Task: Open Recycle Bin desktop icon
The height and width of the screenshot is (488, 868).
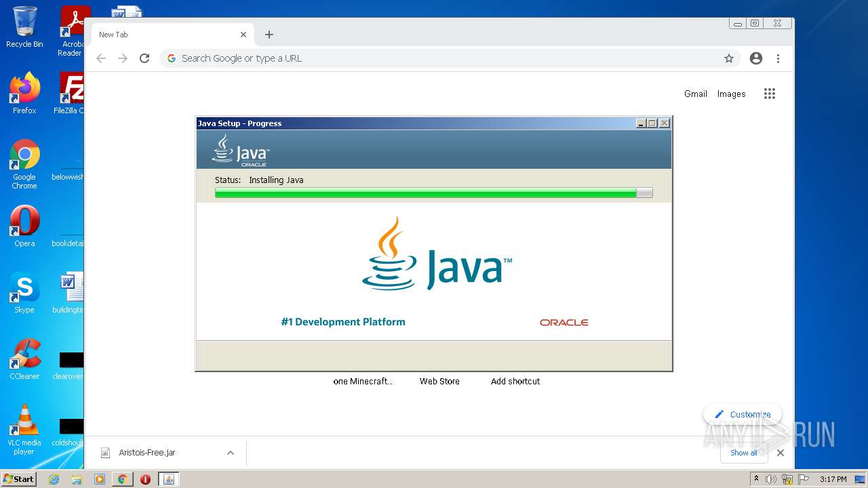Action: pos(24,27)
